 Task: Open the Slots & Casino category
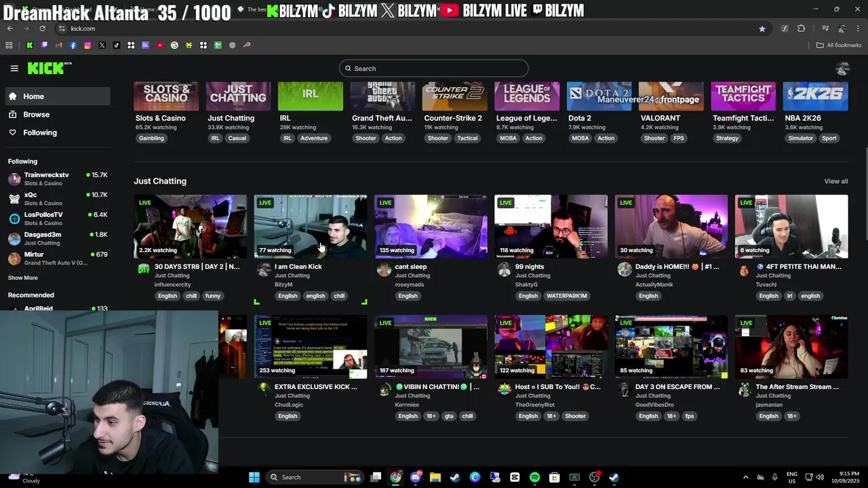point(166,96)
